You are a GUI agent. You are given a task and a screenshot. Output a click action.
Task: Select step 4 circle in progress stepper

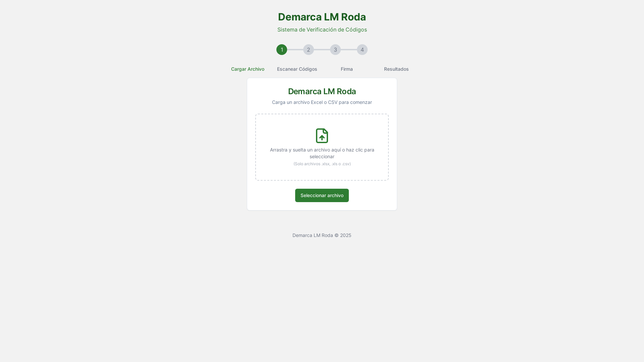pyautogui.click(x=362, y=50)
